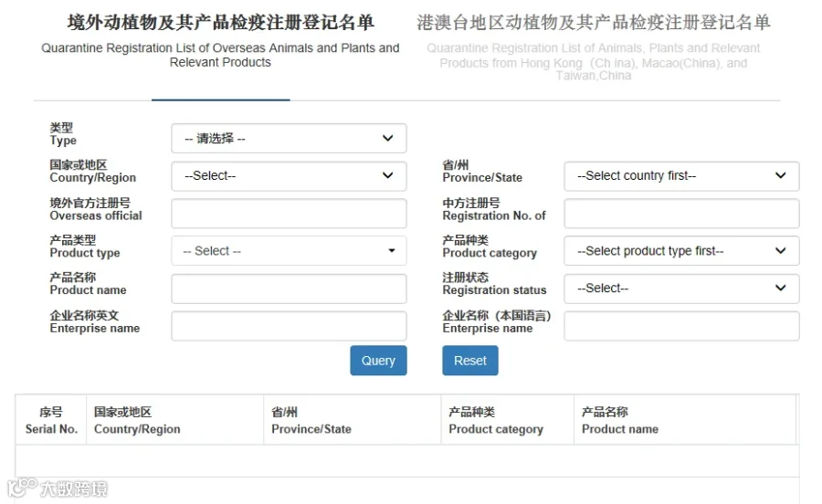Click the Serial No. column header

point(51,420)
